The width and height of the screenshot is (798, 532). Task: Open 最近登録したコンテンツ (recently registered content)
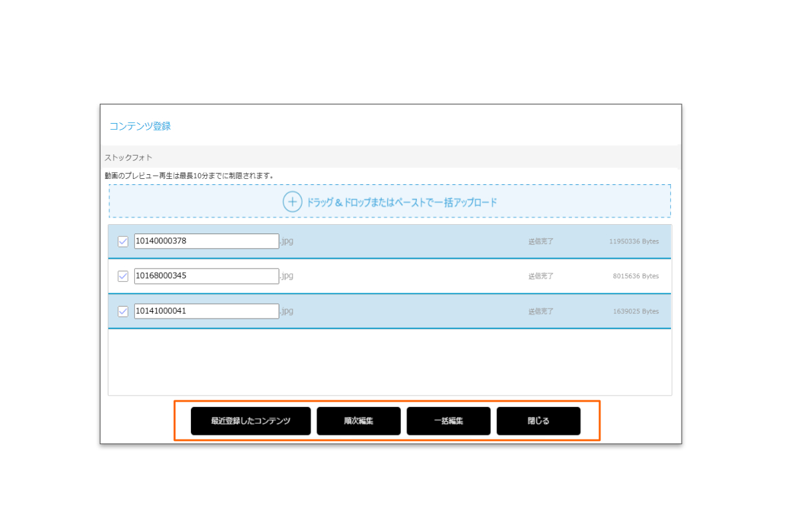click(251, 421)
